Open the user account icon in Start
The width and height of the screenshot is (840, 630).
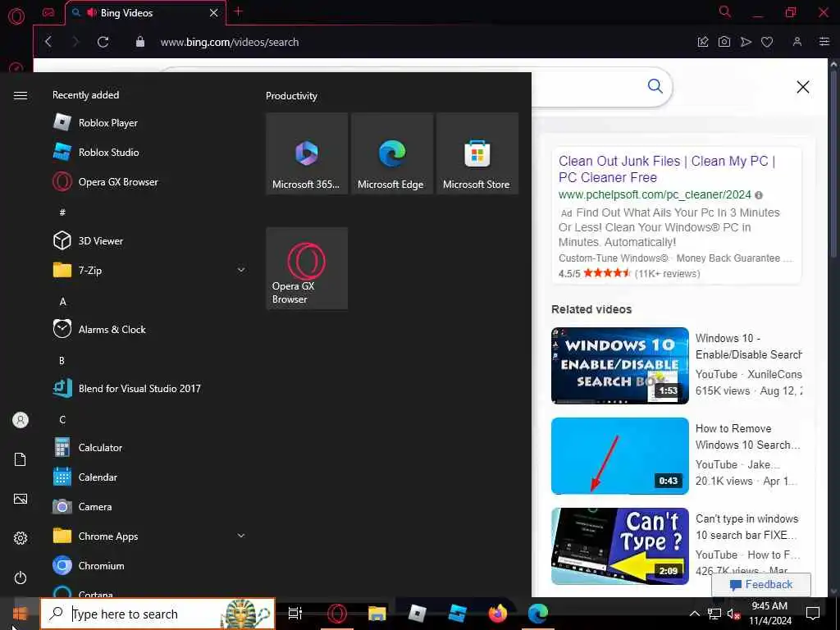point(21,420)
